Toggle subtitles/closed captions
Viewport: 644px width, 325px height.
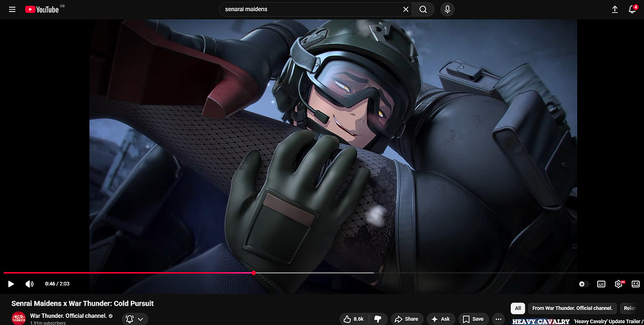[x=601, y=284]
